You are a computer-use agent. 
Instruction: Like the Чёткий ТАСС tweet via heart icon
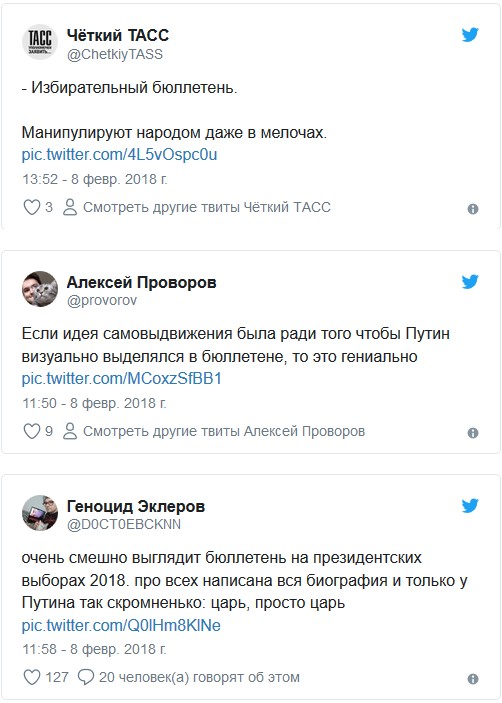pos(31,207)
